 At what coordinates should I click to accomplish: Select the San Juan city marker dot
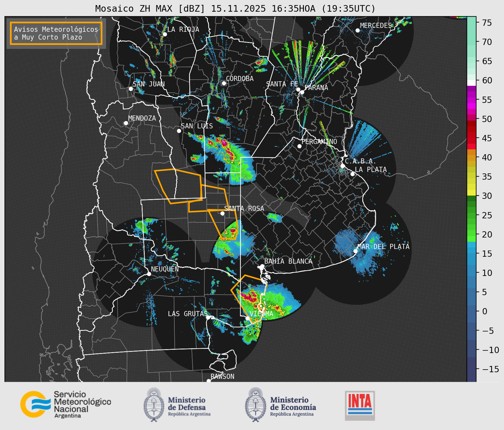pos(131,89)
